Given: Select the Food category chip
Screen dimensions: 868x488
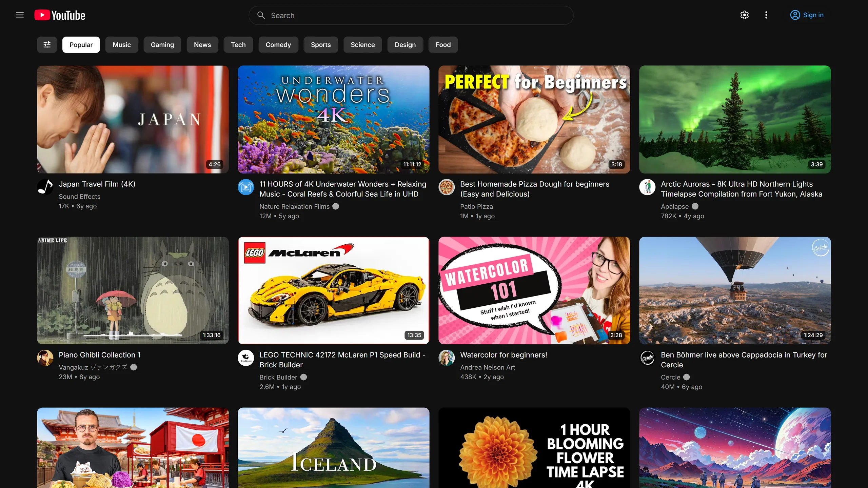Looking at the screenshot, I should click(443, 45).
